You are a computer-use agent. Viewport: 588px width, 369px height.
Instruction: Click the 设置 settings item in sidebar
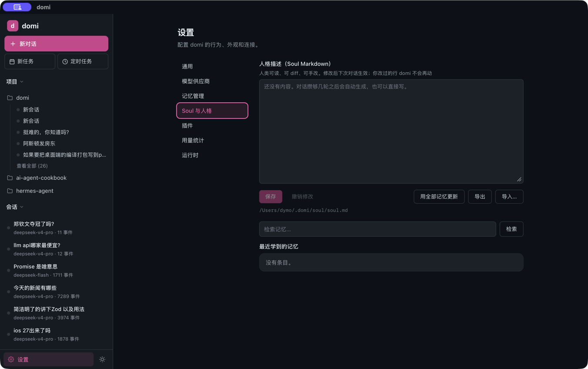click(49, 359)
